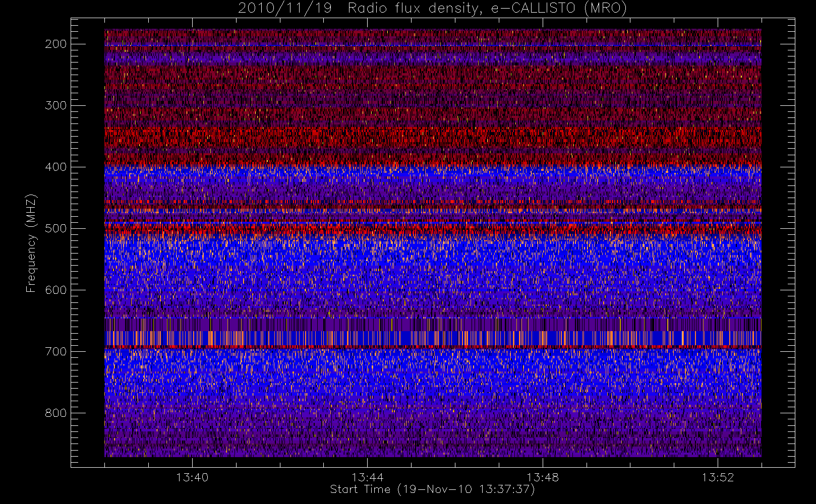Click the 300 frequency tick label
Screen dimensions: 816x504
point(56,105)
